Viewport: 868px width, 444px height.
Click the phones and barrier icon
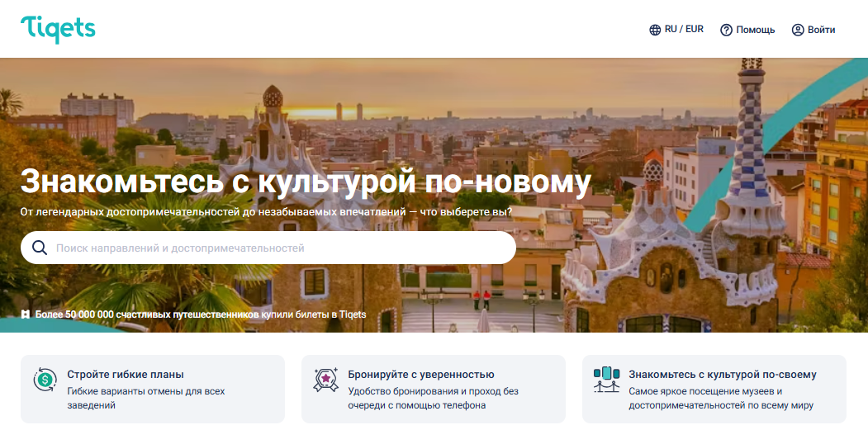[x=606, y=380]
